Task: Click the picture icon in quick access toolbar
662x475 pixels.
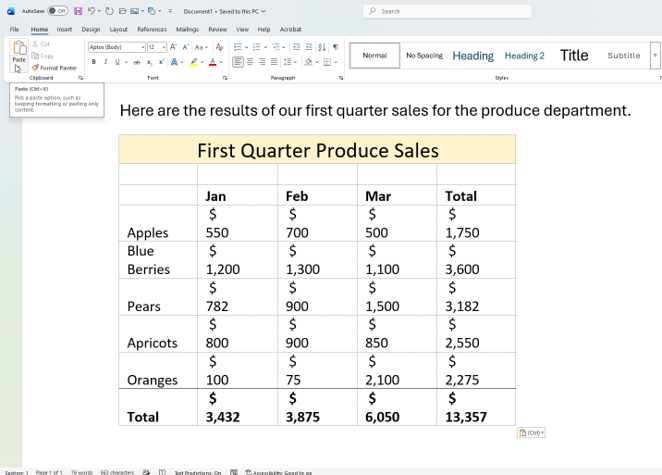Action: (x=135, y=11)
